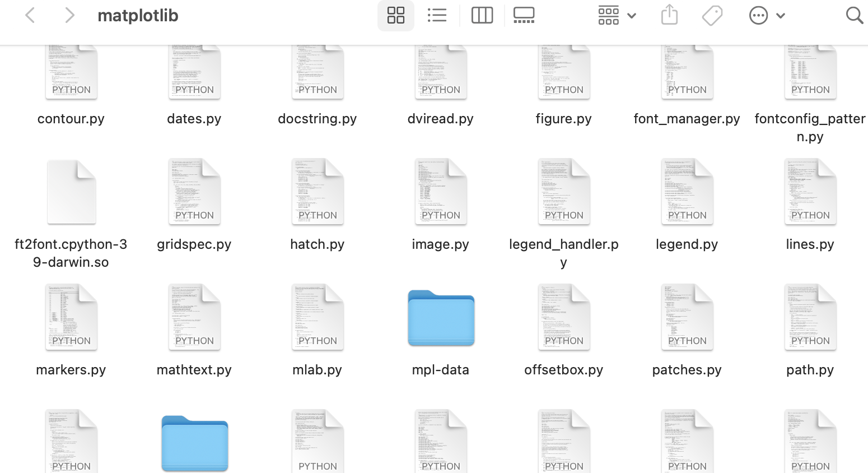Click the docstring.py filename label
868x473 pixels.
(x=318, y=119)
